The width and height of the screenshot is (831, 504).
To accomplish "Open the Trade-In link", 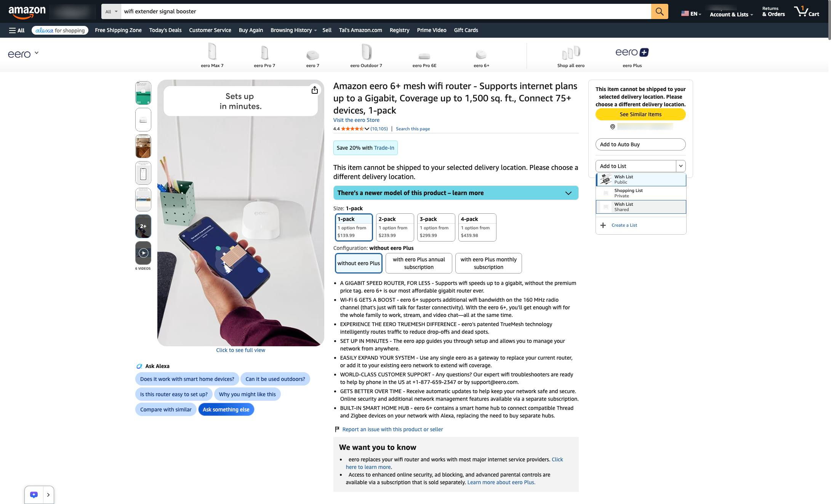I will tap(384, 148).
